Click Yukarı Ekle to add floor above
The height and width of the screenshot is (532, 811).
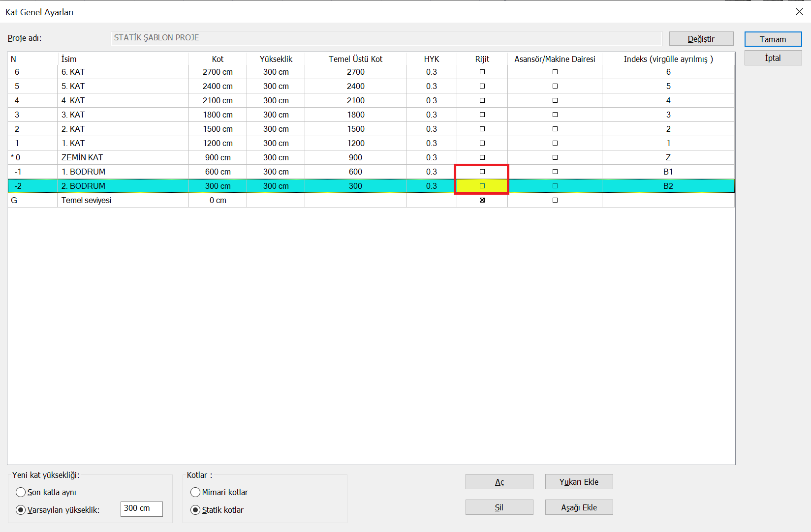pyautogui.click(x=579, y=482)
